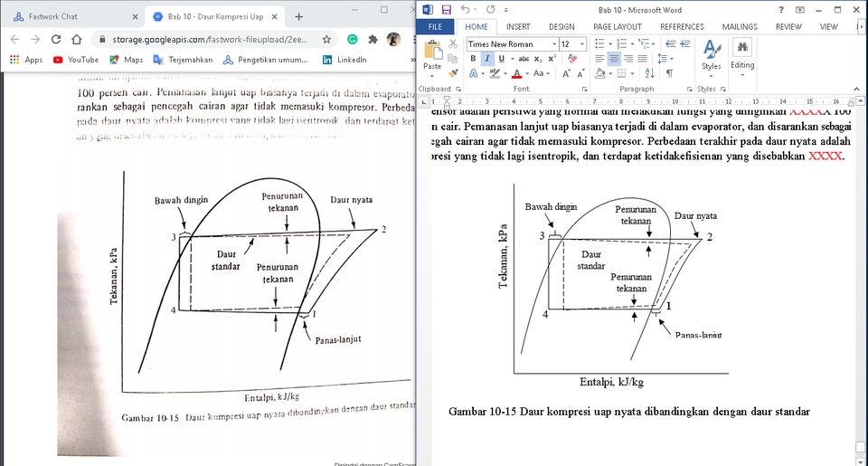Open Borders dropdown arrow
The height and width of the screenshot is (466, 868).
632,73
